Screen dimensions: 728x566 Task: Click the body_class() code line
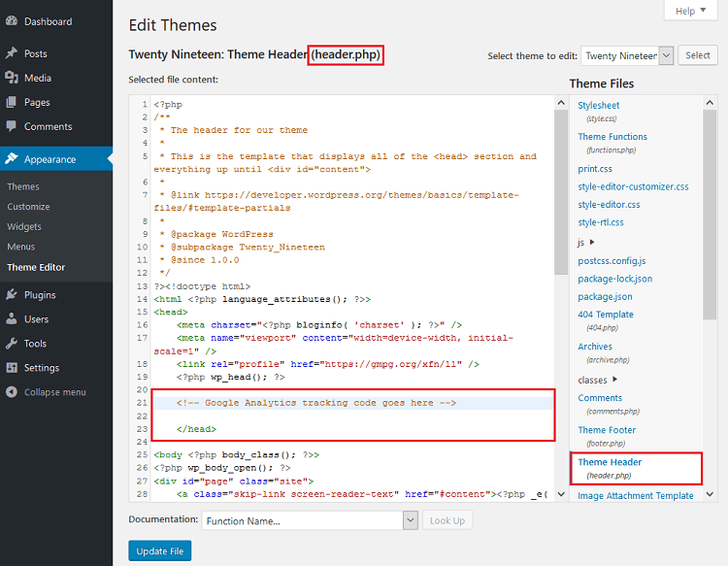(x=236, y=454)
